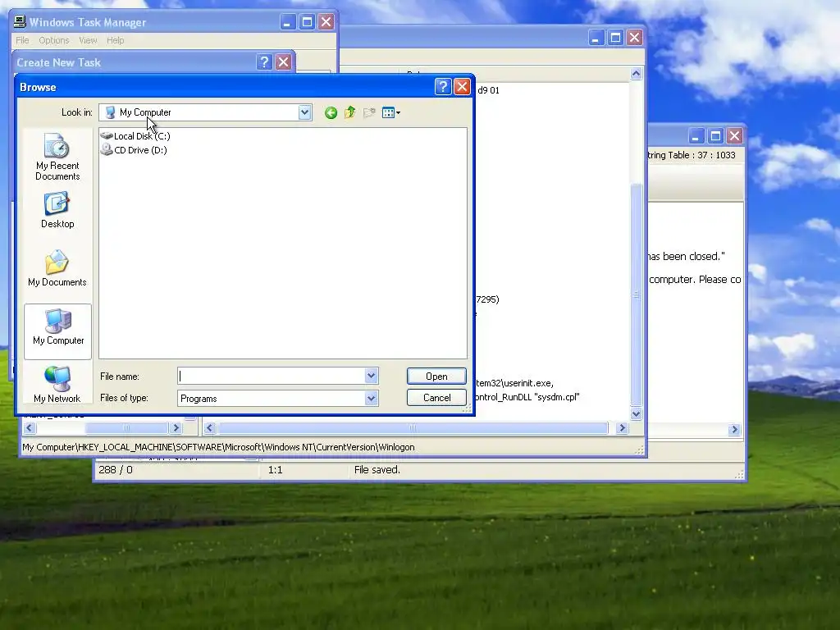840x630 pixels.
Task: Click 'String Table : 37 : 1033' label
Action: pos(692,155)
